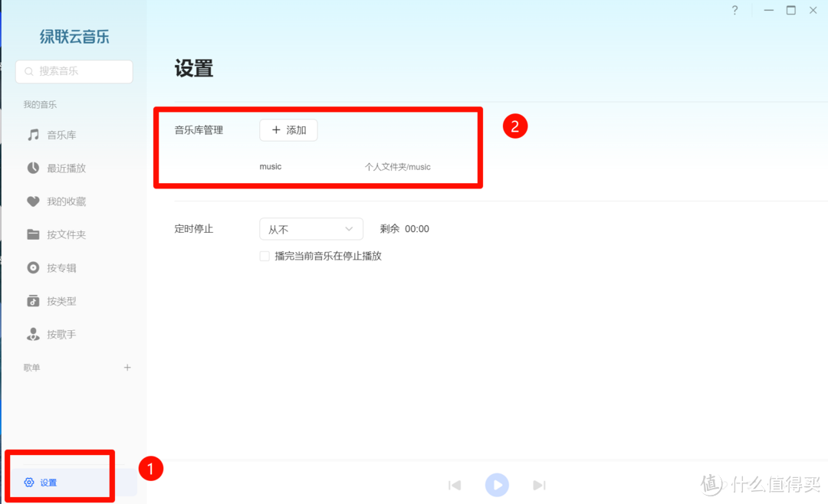Enable 播完当前音乐在停止播放 option
This screenshot has width=828, height=504.
click(264, 256)
